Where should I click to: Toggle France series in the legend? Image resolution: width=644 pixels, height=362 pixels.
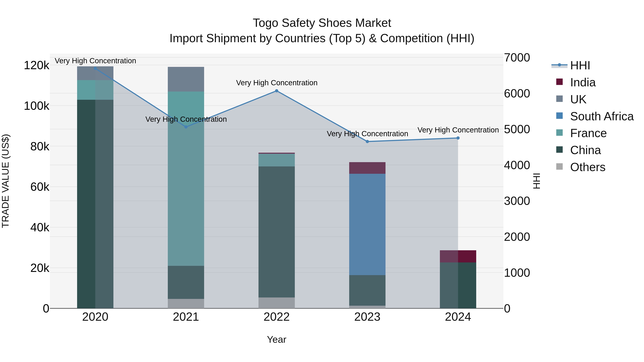tap(582, 133)
